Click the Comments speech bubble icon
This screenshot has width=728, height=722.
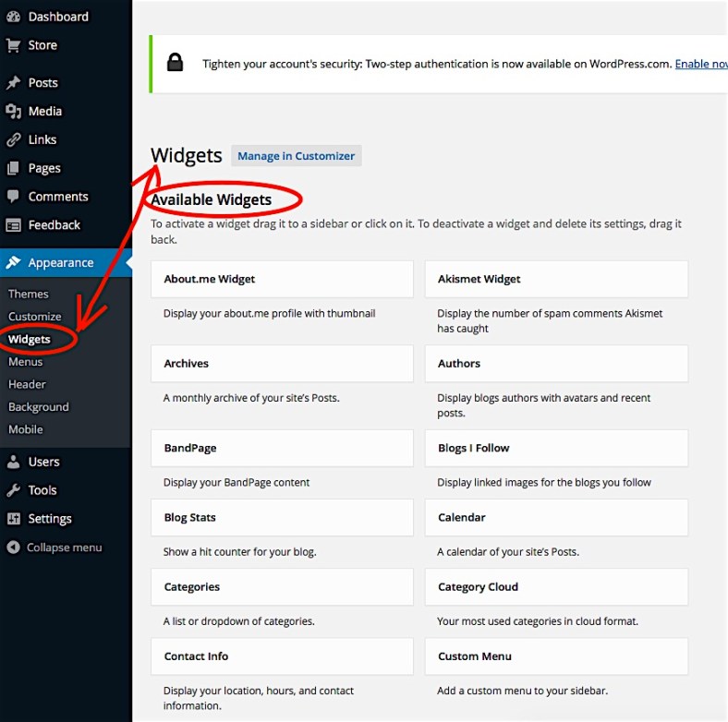coord(13,197)
